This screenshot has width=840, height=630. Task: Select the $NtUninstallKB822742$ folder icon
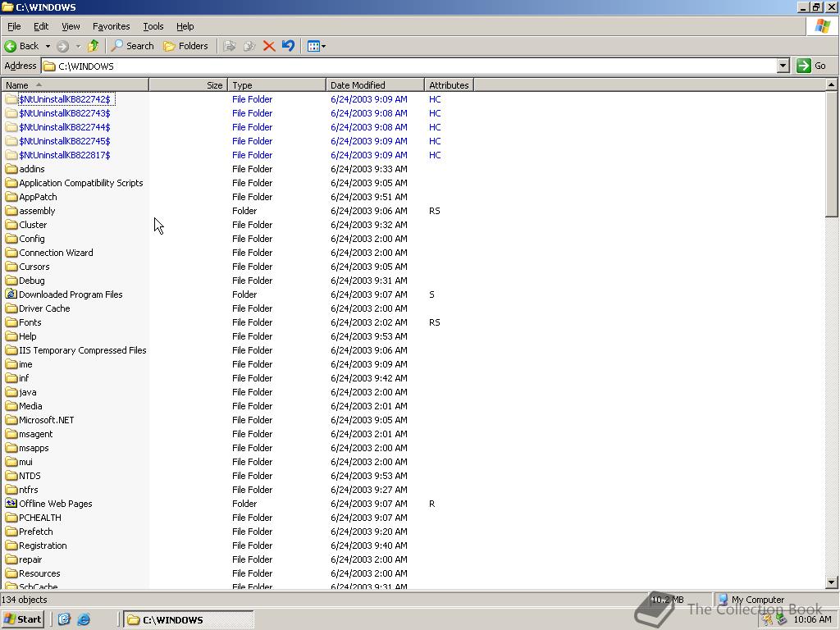tap(11, 99)
